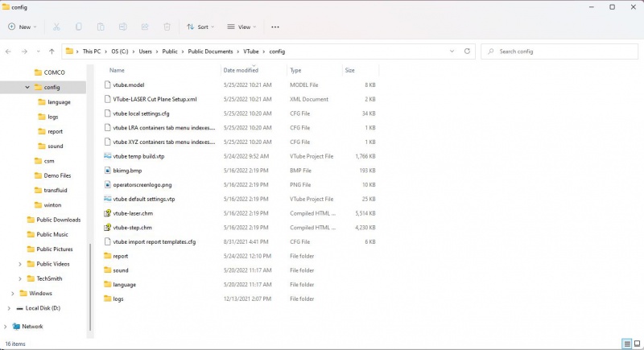This screenshot has width=644, height=350.
Task: Click Users in the address breadcrumb
Action: coord(146,51)
